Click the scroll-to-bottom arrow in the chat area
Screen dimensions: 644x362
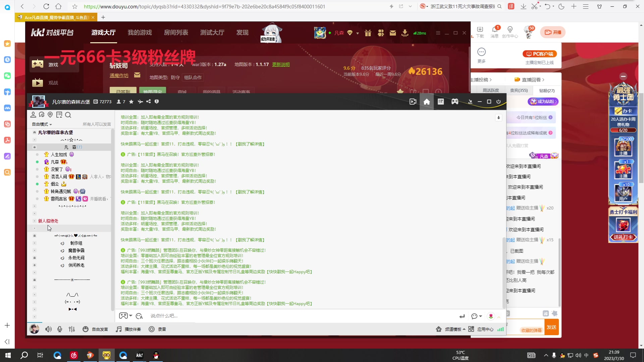click(x=499, y=118)
